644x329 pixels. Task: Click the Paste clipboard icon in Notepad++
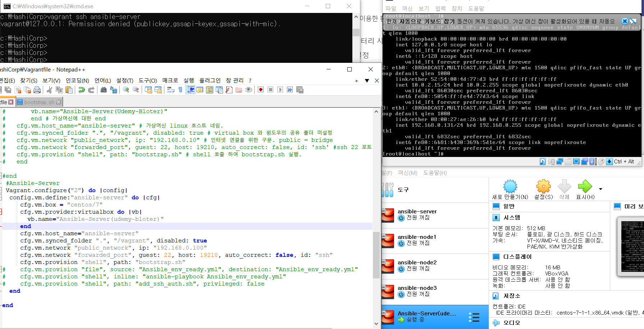[69, 90]
